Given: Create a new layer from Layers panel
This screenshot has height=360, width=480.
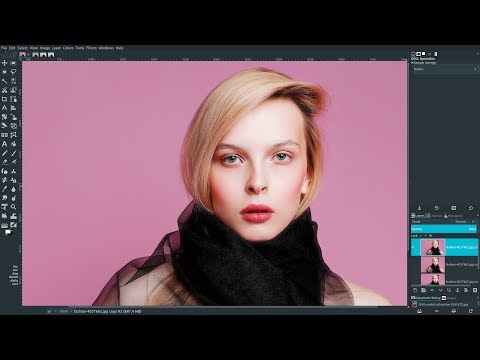Looking at the screenshot, I should [415, 290].
